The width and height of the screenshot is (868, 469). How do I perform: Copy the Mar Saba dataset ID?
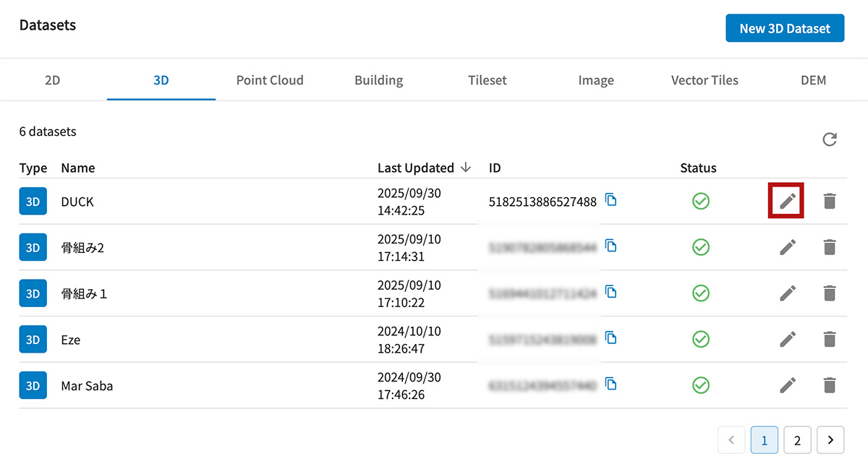tap(610, 384)
